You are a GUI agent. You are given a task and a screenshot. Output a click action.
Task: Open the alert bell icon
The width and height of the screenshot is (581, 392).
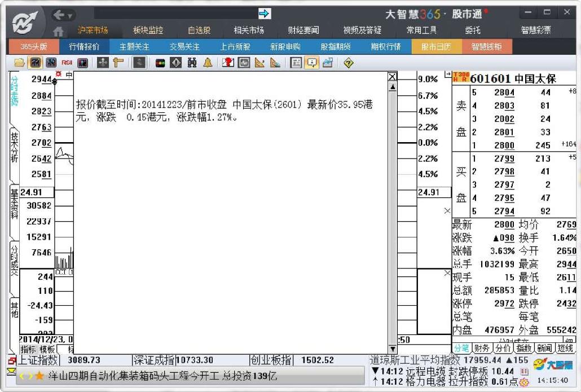tap(208, 63)
